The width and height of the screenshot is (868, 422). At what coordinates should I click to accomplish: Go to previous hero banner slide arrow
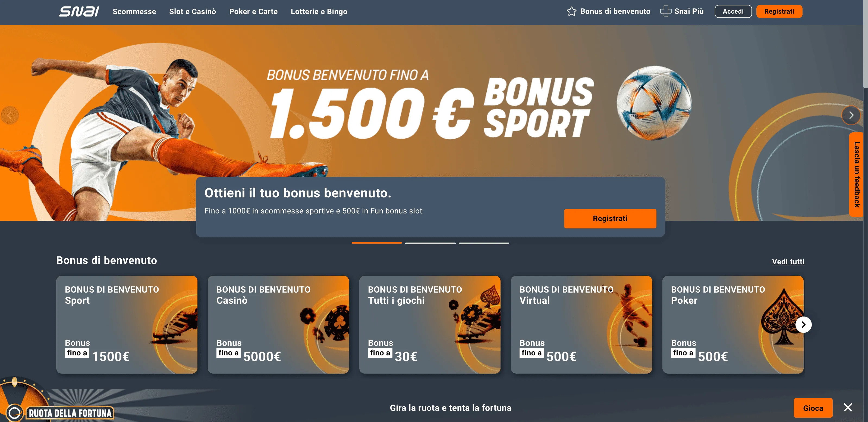[x=10, y=115]
